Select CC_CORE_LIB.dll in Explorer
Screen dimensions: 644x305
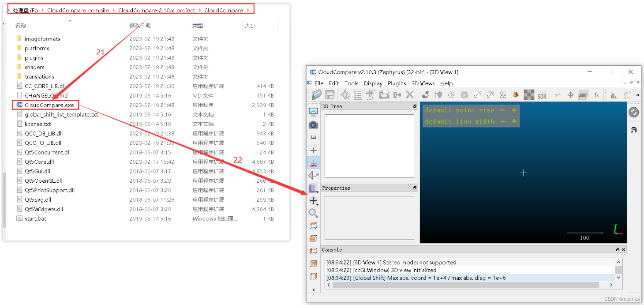(45, 86)
